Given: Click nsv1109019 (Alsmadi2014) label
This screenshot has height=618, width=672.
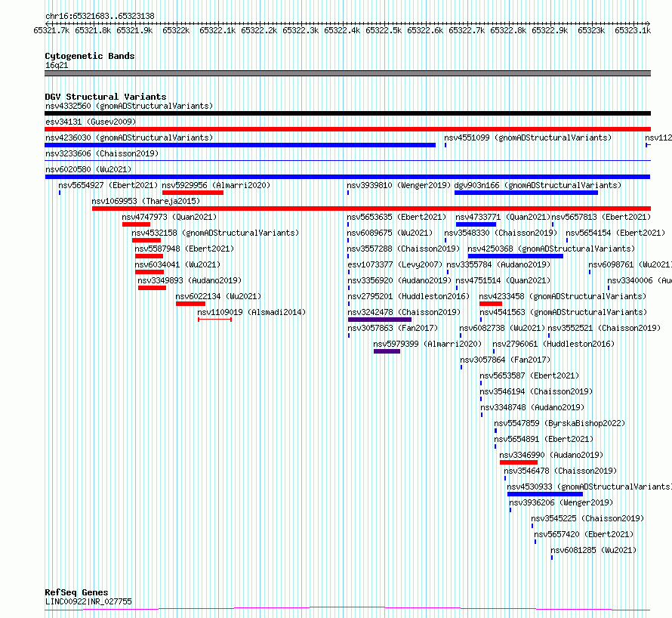Looking at the screenshot, I should coord(251,312).
